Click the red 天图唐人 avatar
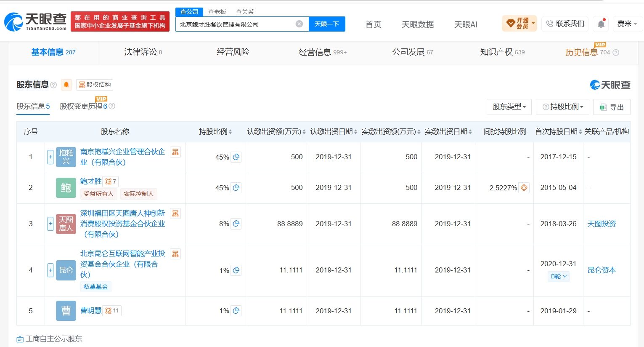 point(66,224)
